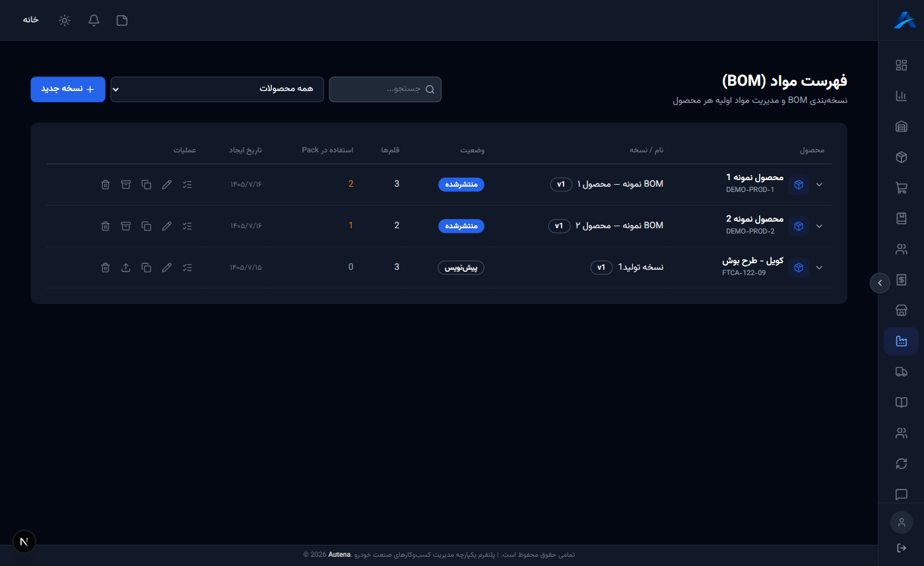This screenshot has width=924, height=566.
Task: Toggle light theme with sun icon
Action: [64, 20]
